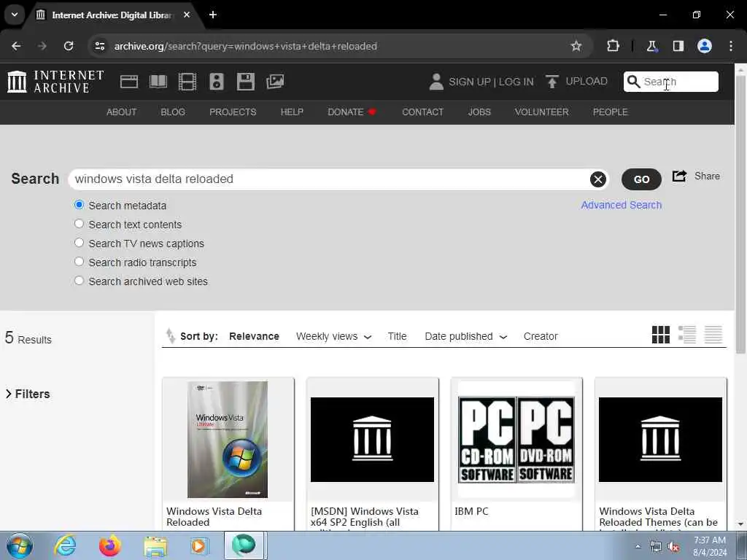
Task: Open the Internet Archive home logo
Action: (x=55, y=82)
